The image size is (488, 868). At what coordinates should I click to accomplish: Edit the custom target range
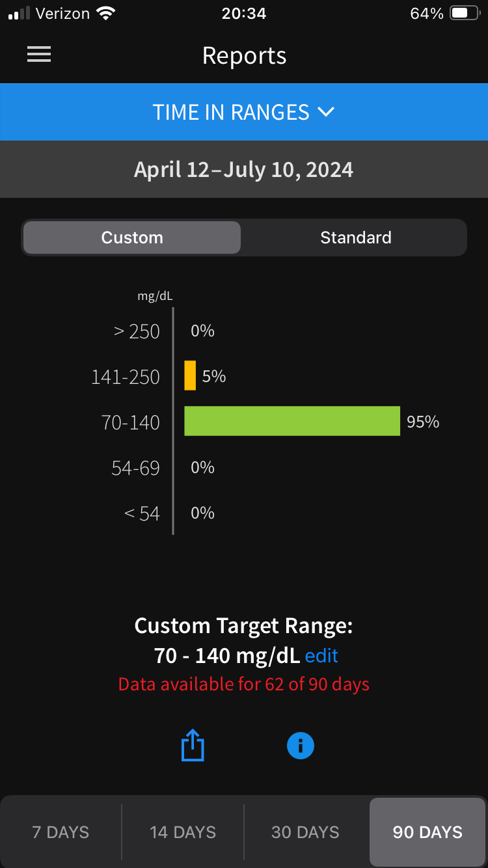pyautogui.click(x=321, y=655)
